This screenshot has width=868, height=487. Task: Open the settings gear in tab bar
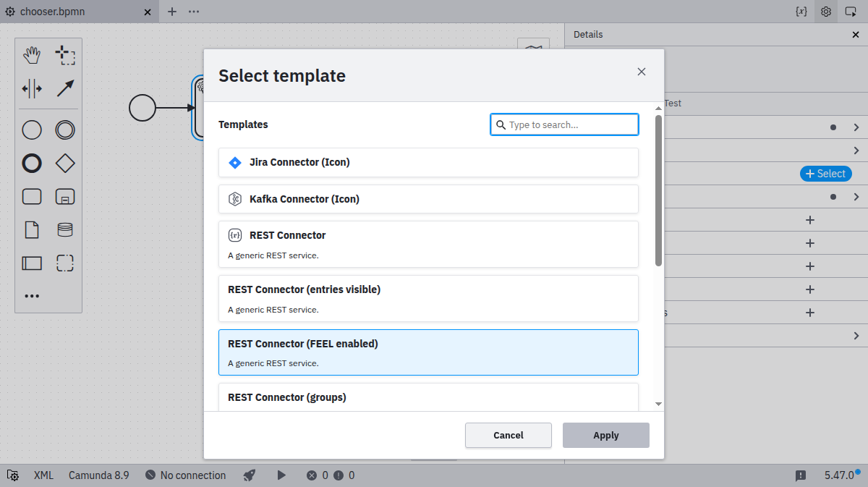(x=826, y=12)
